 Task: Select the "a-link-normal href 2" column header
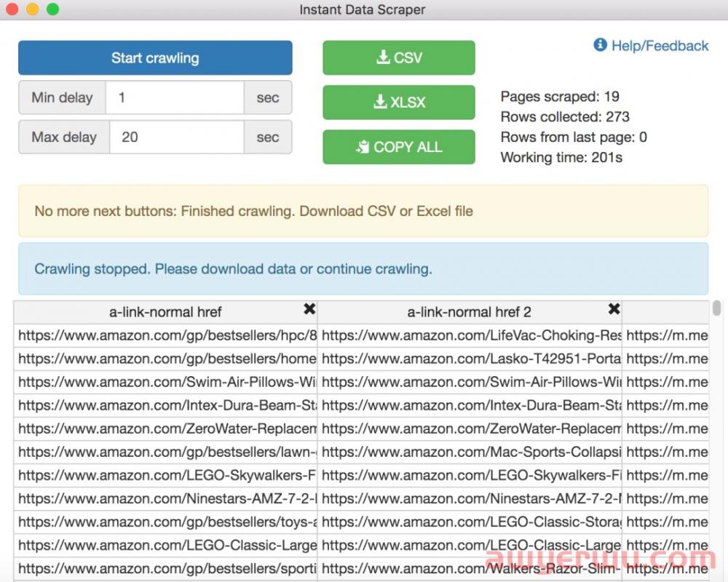point(470,312)
